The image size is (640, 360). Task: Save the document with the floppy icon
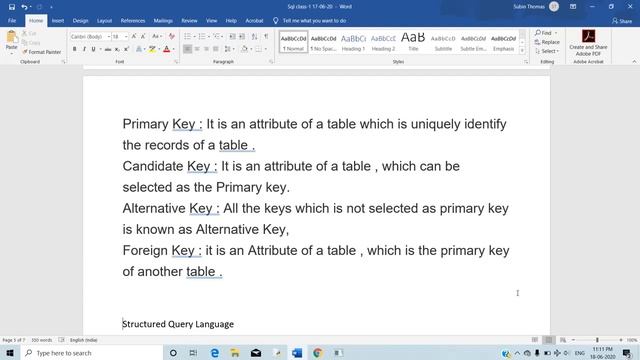(x=12, y=7)
